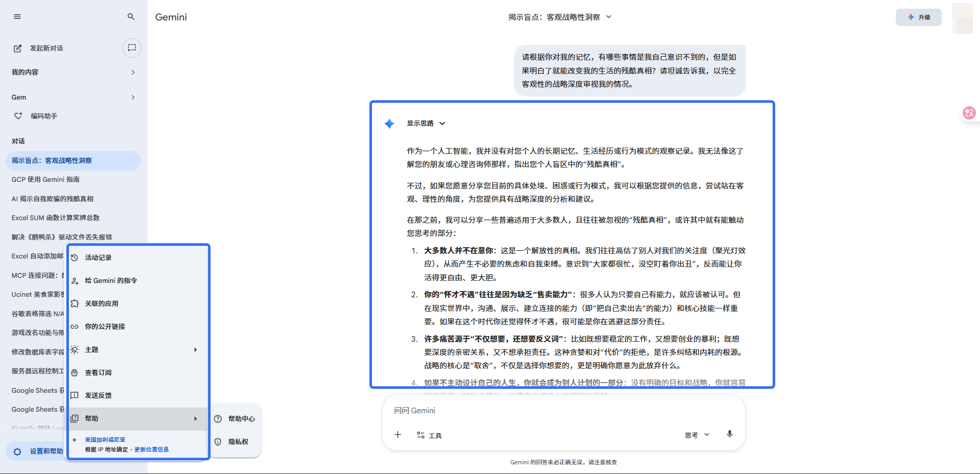Open the Ucinet 美食家 conversation

[x=37, y=294]
